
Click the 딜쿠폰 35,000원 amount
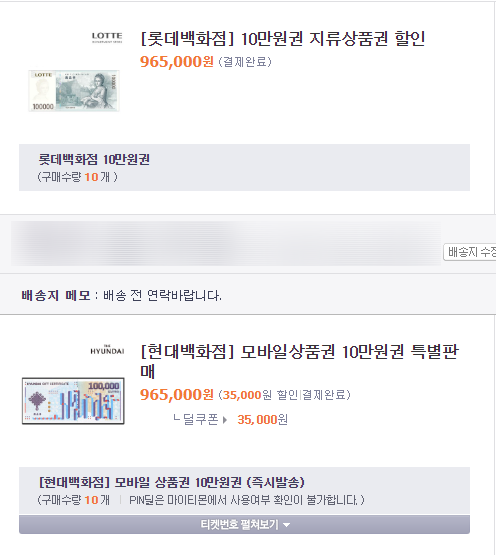point(262,420)
